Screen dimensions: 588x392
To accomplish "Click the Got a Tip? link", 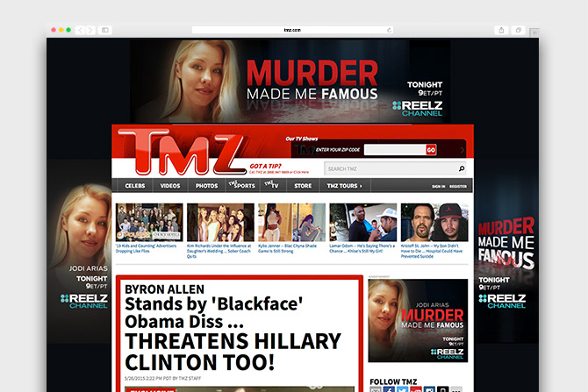I will click(266, 166).
